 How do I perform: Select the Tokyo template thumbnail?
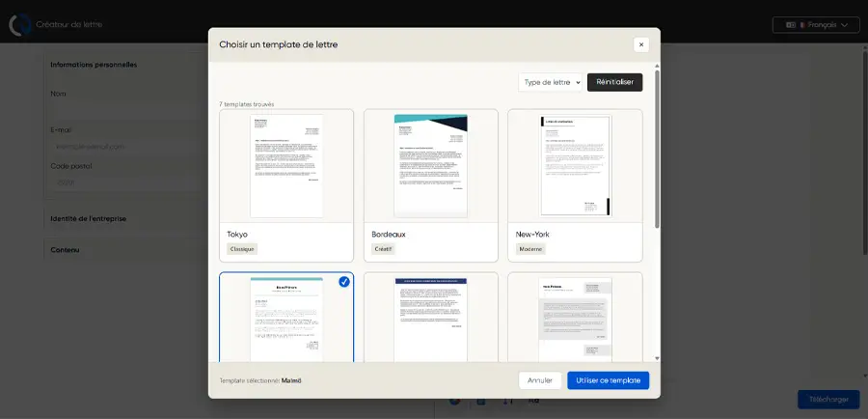(x=286, y=166)
